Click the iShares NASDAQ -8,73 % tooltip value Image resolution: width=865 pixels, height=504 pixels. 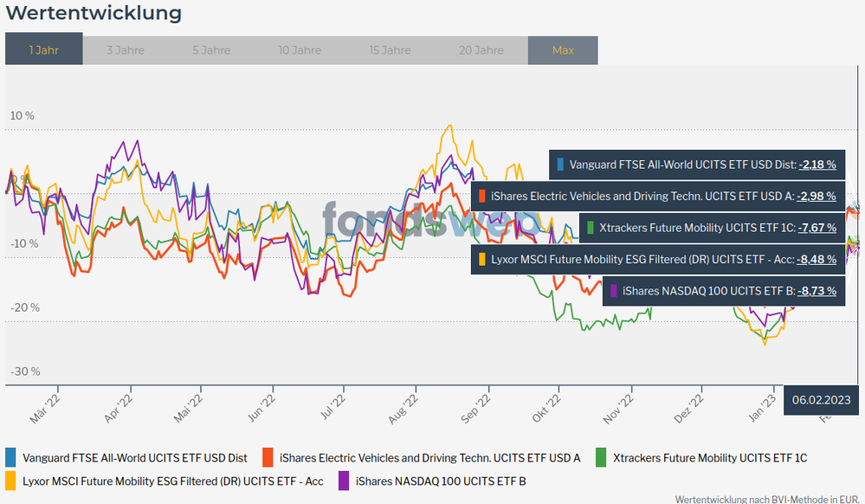pyautogui.click(x=817, y=291)
